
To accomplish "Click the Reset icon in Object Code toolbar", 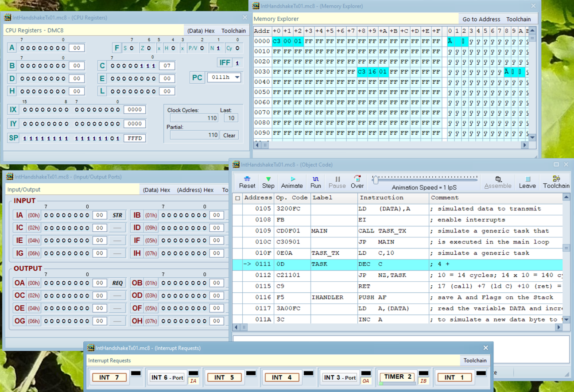I will [247, 182].
